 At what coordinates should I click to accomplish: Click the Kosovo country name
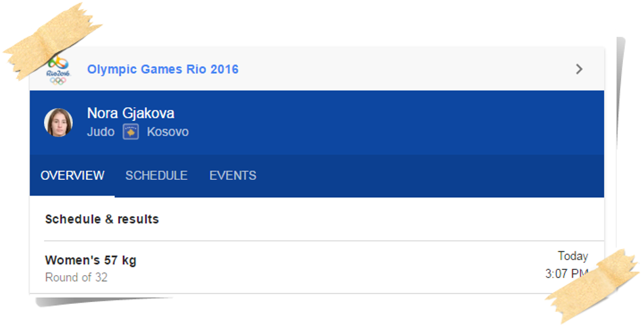pos(168,132)
